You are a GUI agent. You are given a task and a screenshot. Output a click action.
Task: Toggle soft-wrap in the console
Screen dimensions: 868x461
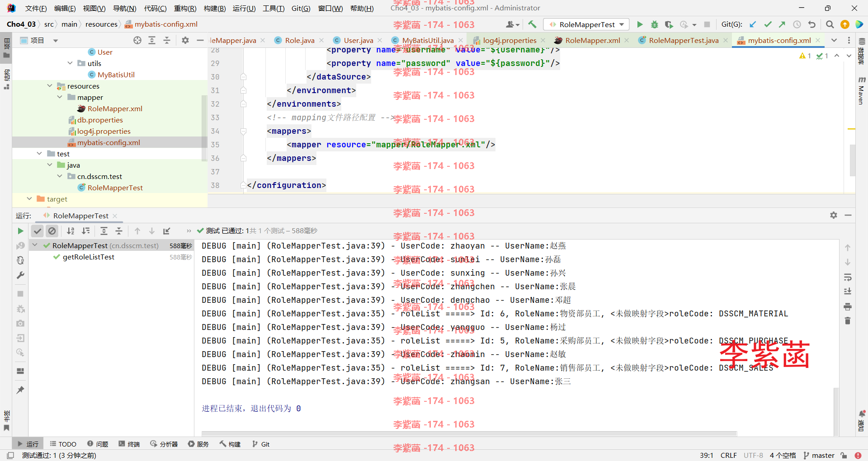[848, 277]
